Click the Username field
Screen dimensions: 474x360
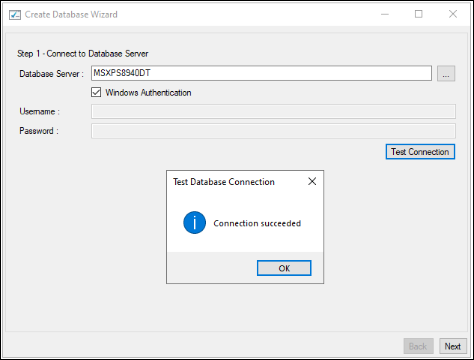point(273,111)
